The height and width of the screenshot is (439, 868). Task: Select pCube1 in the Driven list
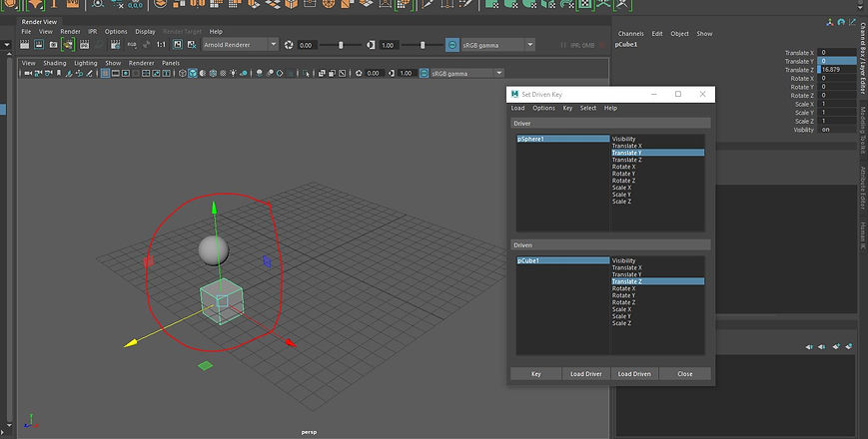562,260
